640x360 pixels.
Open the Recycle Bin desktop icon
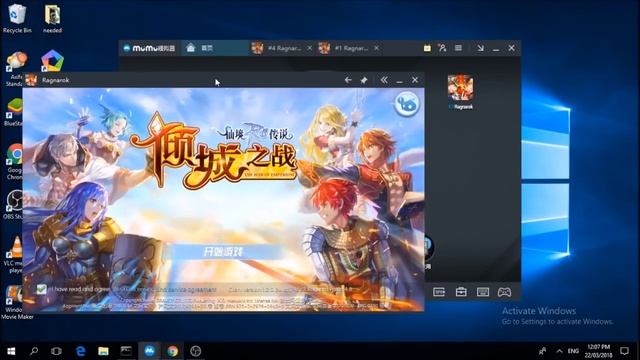[x=17, y=18]
